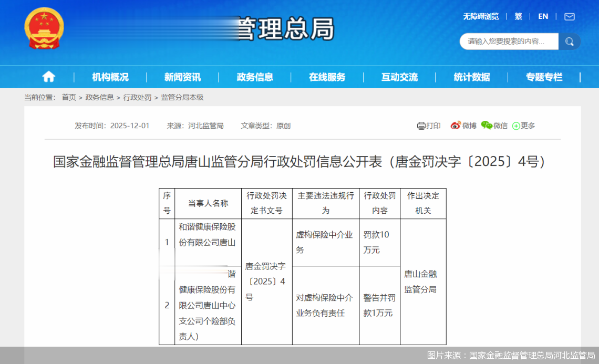Expand more sharing options 更多
The width and height of the screenshot is (599, 364).
click(x=523, y=126)
